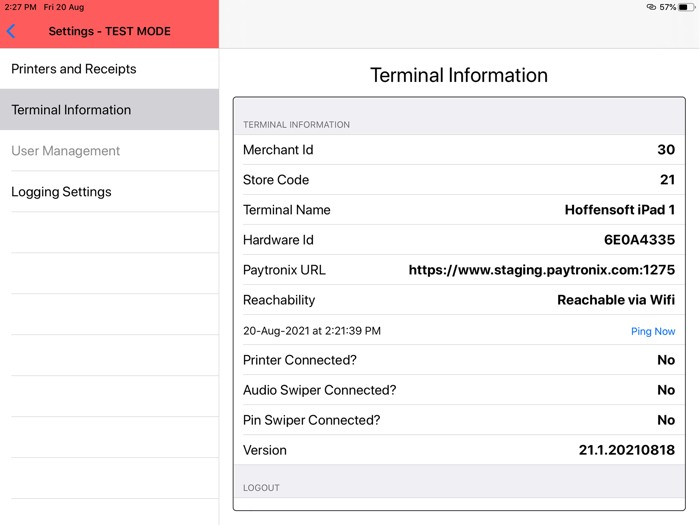Select Terminal Information in sidebar
This screenshot has width=700, height=525.
109,110
